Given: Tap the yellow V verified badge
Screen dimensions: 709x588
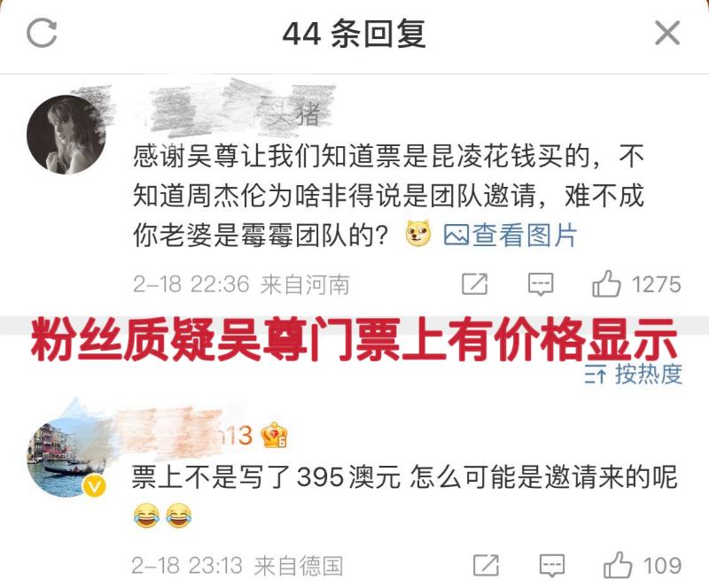Looking at the screenshot, I should coord(94,486).
